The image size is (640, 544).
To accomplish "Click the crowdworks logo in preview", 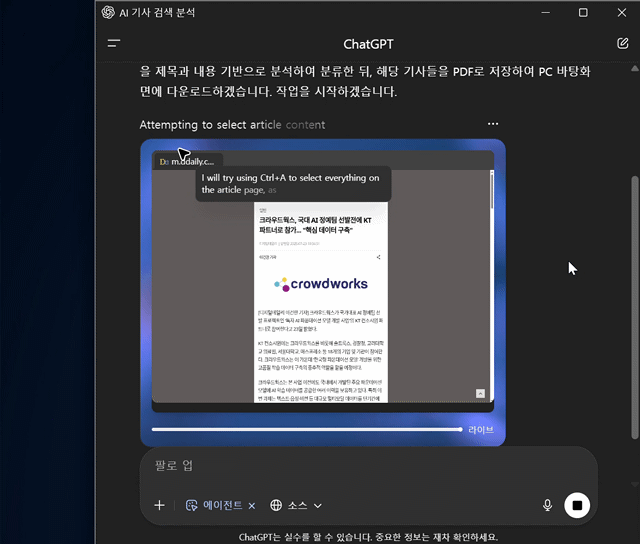I will coord(320,284).
